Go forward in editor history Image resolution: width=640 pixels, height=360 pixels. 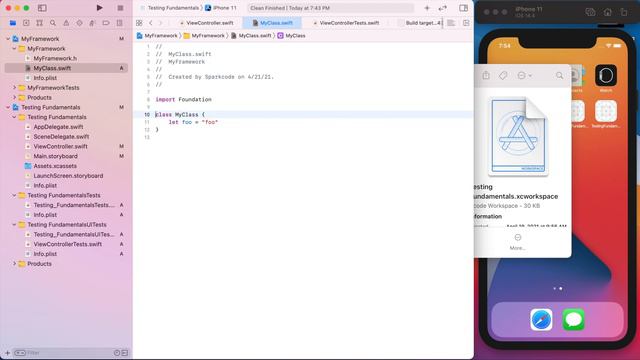(160, 23)
